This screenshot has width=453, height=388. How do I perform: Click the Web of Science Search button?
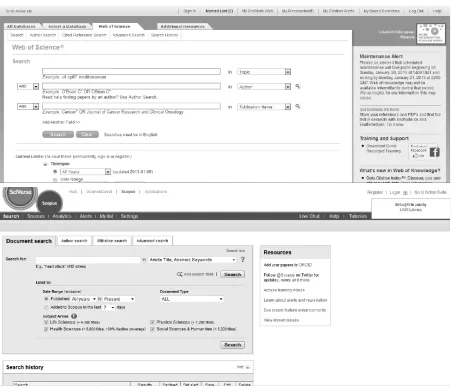coord(58,134)
